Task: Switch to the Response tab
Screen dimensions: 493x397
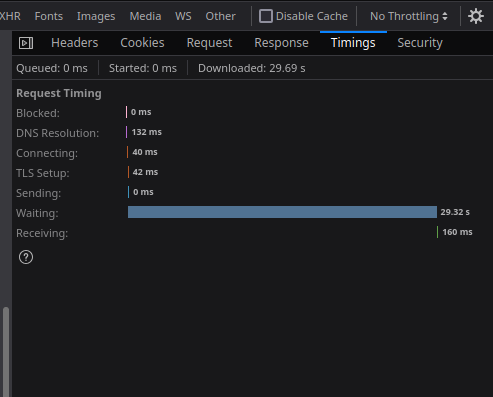Action: [x=281, y=43]
